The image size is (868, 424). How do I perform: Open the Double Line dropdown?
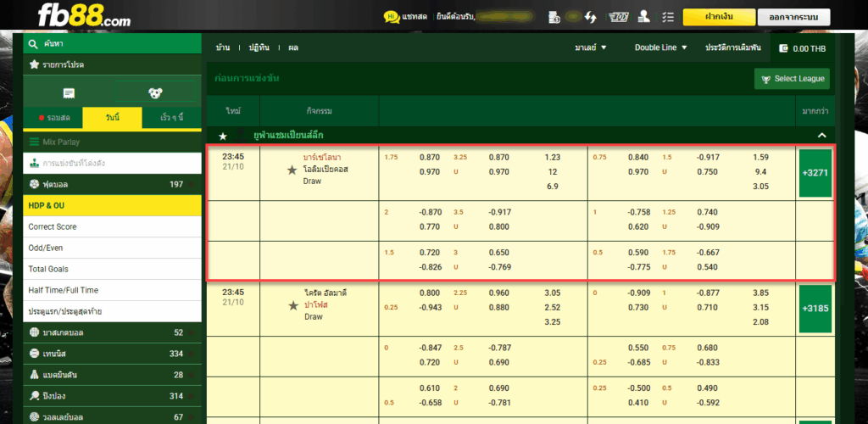[x=661, y=47]
